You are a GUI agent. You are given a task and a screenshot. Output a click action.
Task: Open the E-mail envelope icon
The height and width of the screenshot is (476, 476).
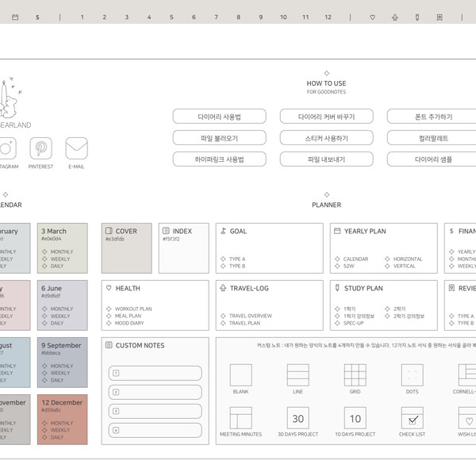tap(76, 148)
